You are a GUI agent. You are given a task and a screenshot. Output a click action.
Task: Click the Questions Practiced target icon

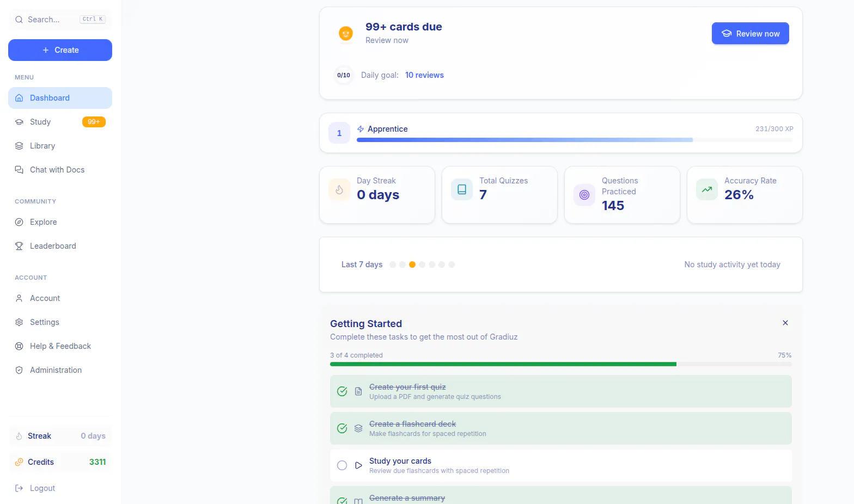[584, 195]
